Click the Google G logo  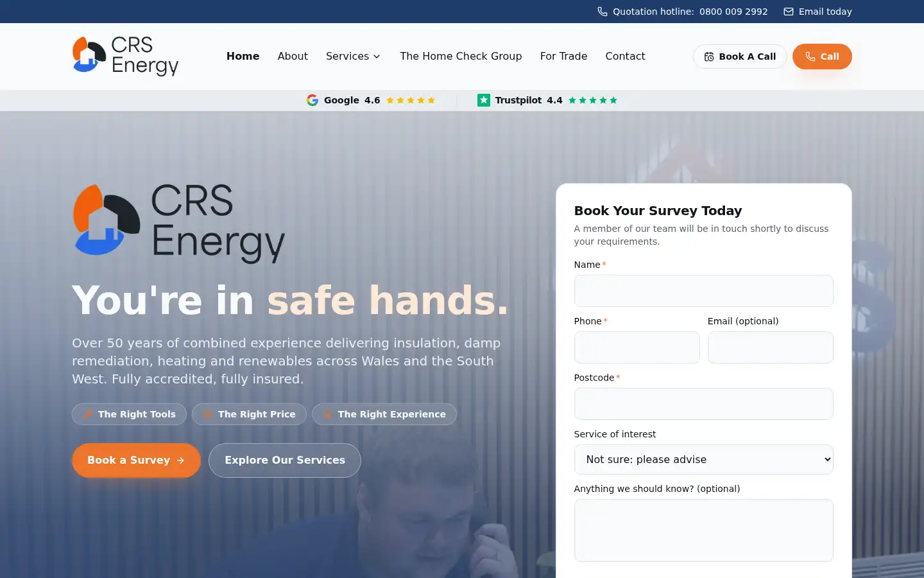[312, 100]
